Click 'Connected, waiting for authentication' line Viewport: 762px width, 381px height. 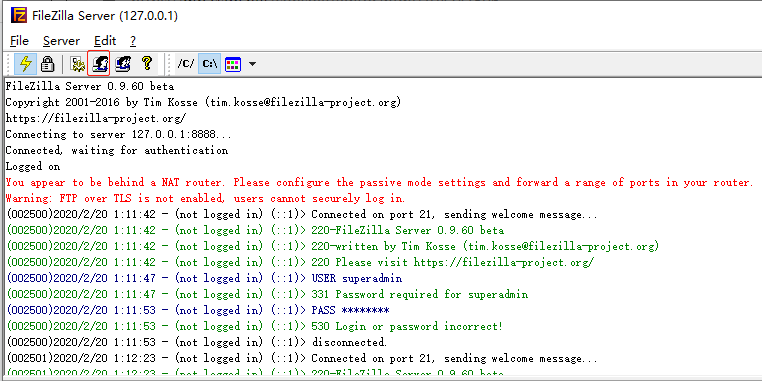[x=117, y=150]
